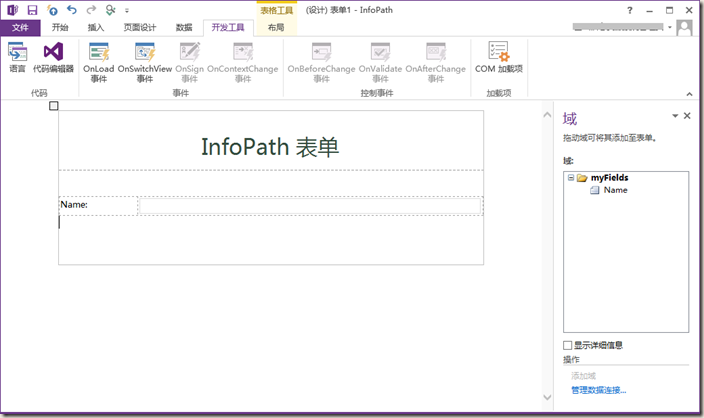
Task: Click the 表格工具 contextual tab header
Action: (x=277, y=10)
